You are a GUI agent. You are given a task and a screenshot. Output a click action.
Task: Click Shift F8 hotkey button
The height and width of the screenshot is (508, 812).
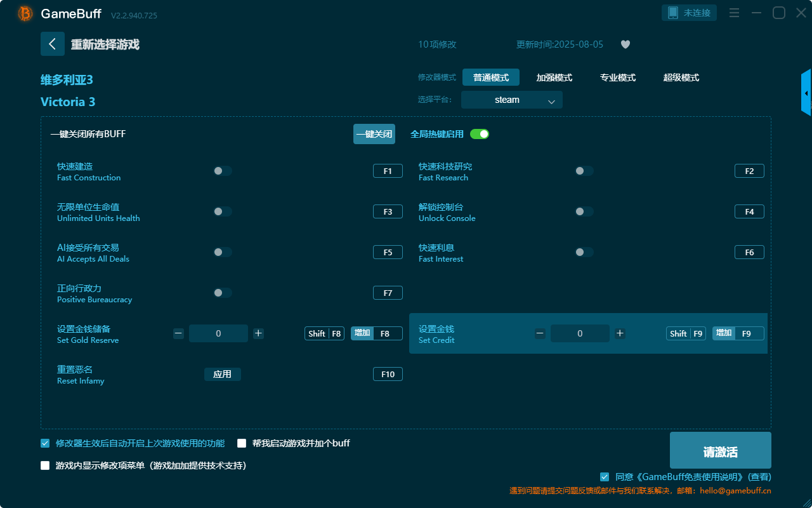[x=324, y=333]
